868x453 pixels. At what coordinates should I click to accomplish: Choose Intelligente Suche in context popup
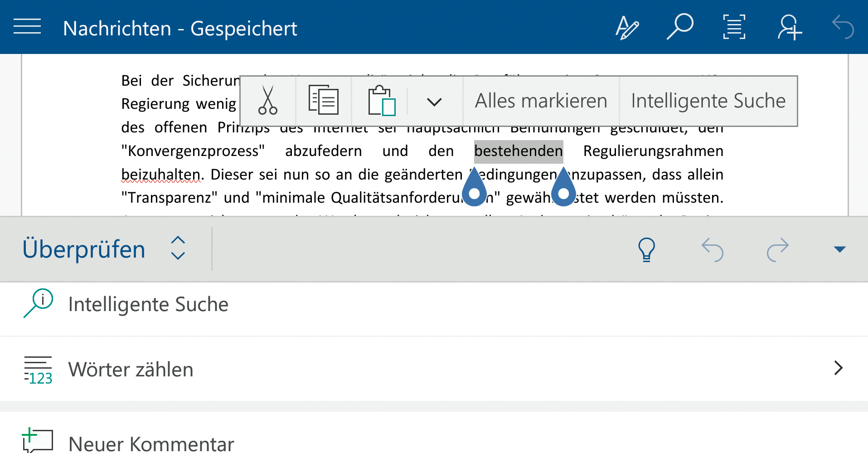(x=708, y=101)
